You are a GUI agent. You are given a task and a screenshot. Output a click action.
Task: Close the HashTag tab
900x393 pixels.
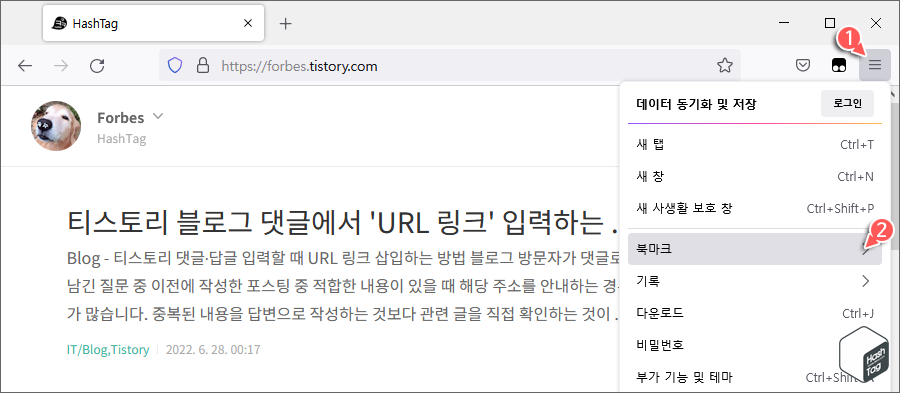tap(248, 24)
